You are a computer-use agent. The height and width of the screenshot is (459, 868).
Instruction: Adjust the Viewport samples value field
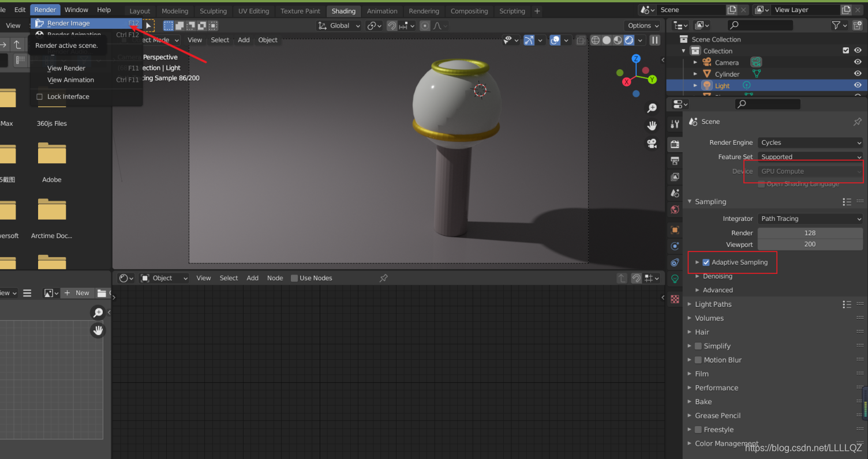click(x=810, y=244)
